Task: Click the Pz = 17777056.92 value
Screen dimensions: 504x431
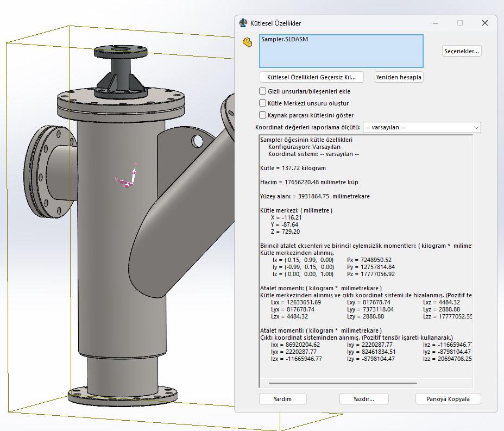Action: (371, 274)
